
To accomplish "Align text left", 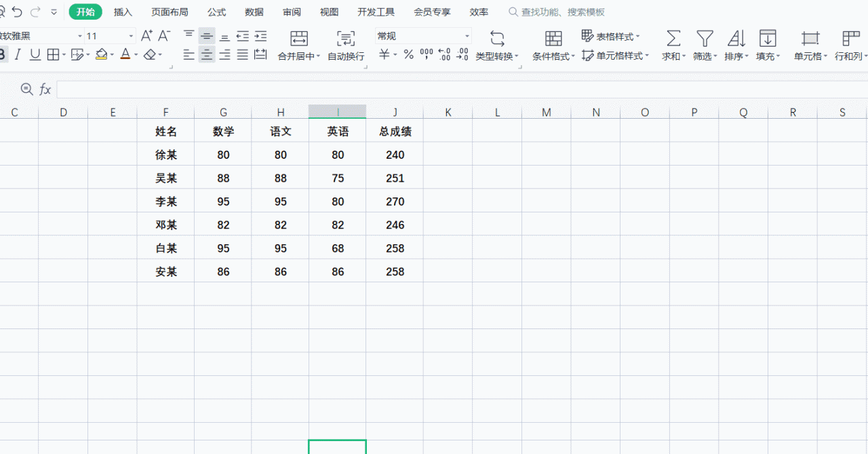I will click(x=189, y=55).
